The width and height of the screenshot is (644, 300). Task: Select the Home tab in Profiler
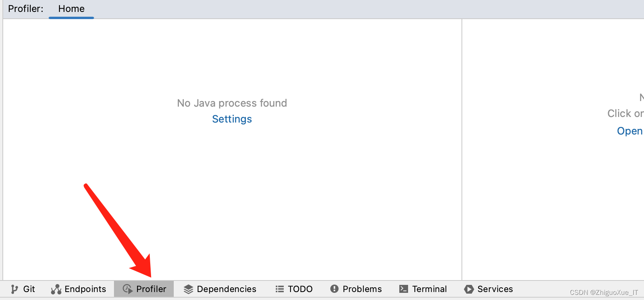(x=71, y=9)
